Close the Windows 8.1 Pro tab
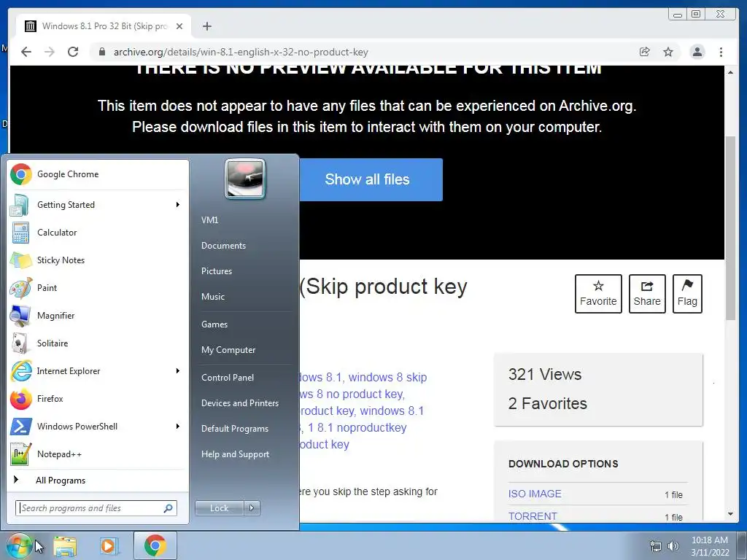The image size is (747, 560). tap(179, 26)
